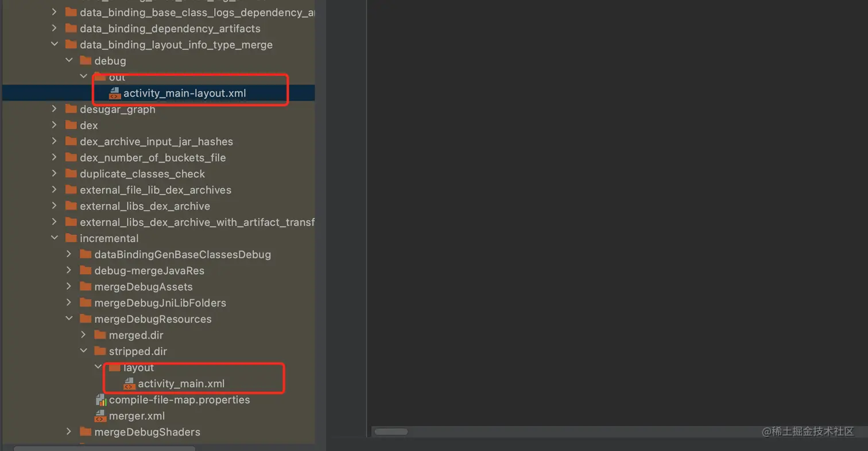Click the editor pane horizontal scrollbar thumb
Image resolution: width=868 pixels, height=451 pixels.
[x=391, y=431]
